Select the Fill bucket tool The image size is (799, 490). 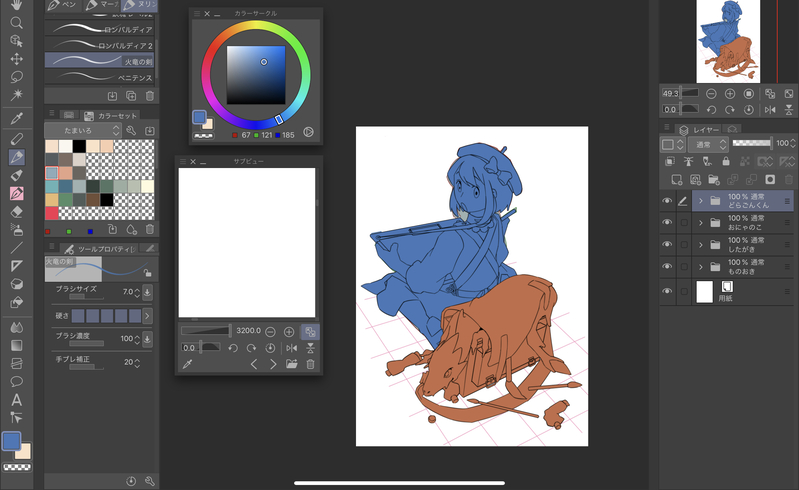[x=16, y=302]
